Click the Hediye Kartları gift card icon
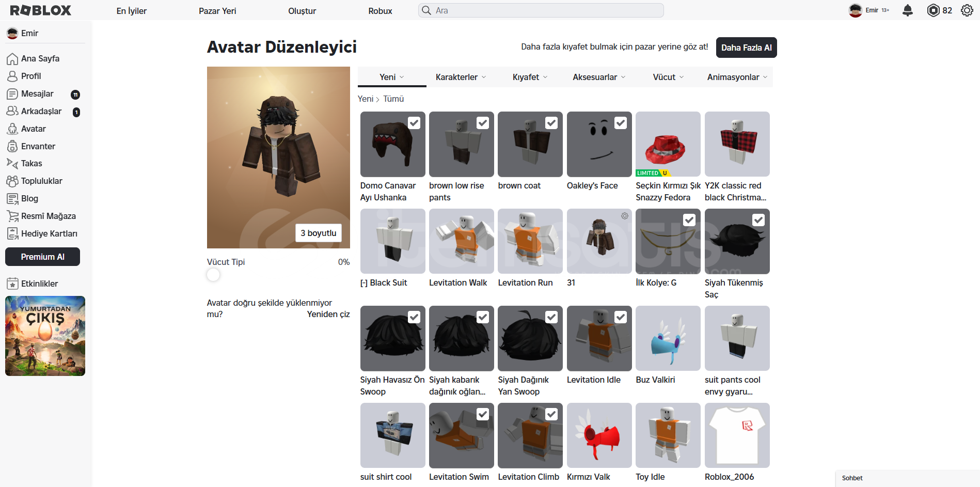 point(12,234)
